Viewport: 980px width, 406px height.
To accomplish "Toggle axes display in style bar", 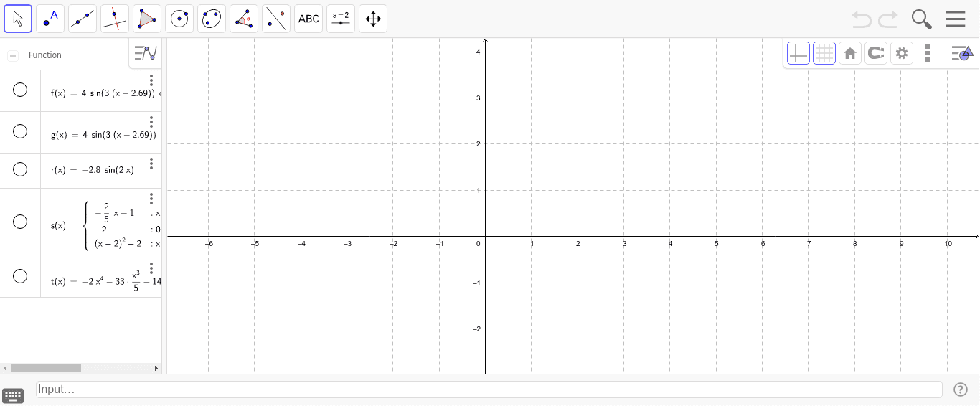I will coord(798,53).
